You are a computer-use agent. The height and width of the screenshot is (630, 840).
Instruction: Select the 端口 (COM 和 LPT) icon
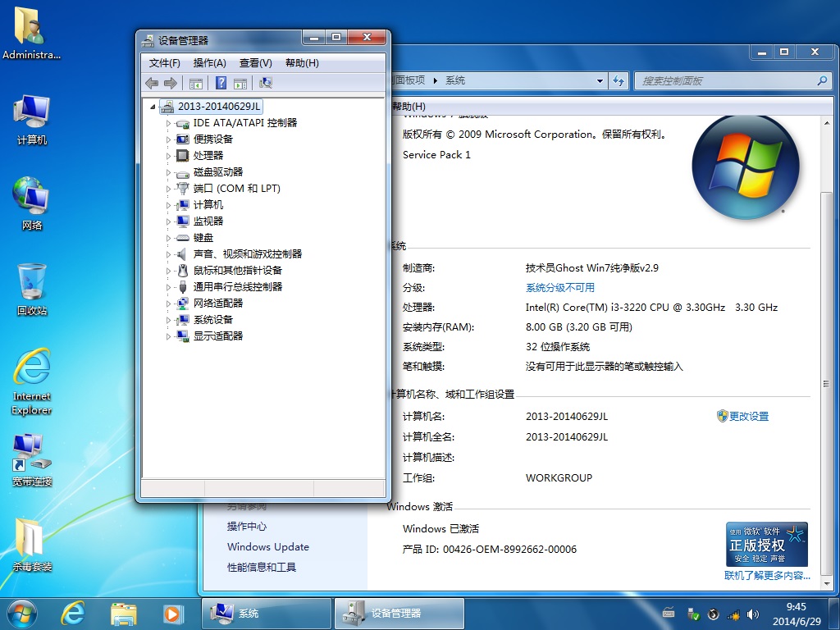183,189
